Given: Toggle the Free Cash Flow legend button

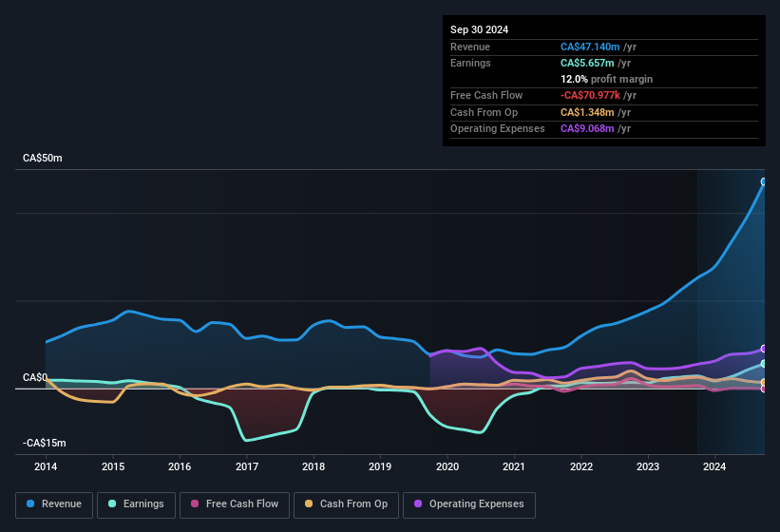Looking at the screenshot, I should (x=235, y=504).
